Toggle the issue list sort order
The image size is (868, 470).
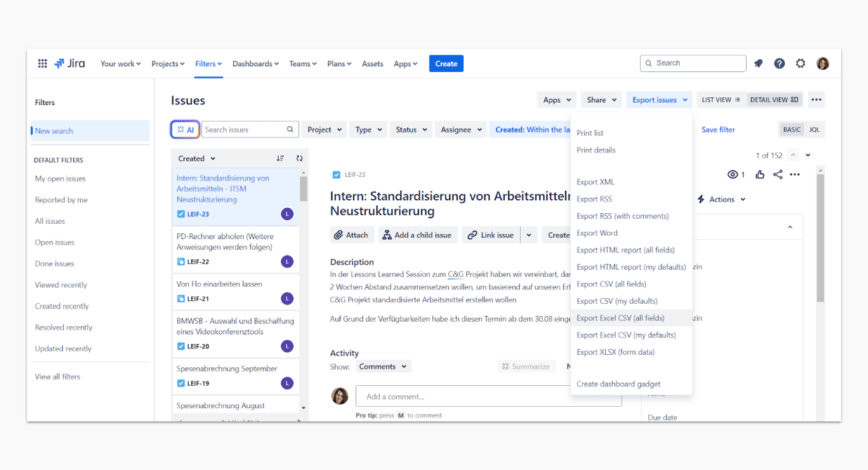(280, 159)
